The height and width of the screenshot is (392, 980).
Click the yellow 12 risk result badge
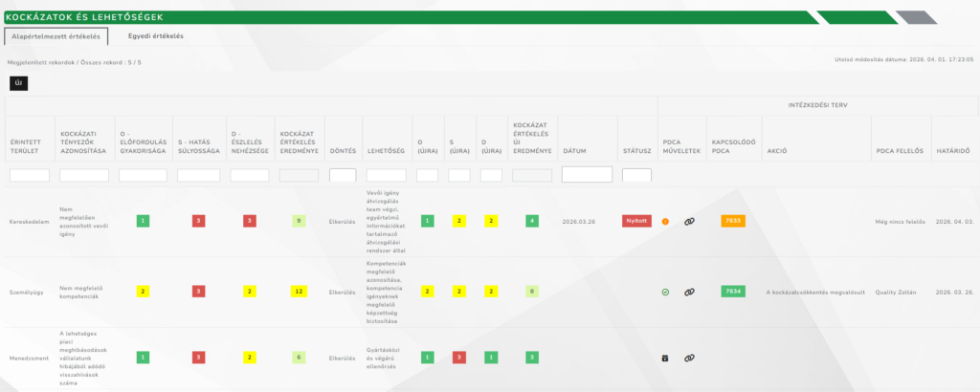pos(298,292)
